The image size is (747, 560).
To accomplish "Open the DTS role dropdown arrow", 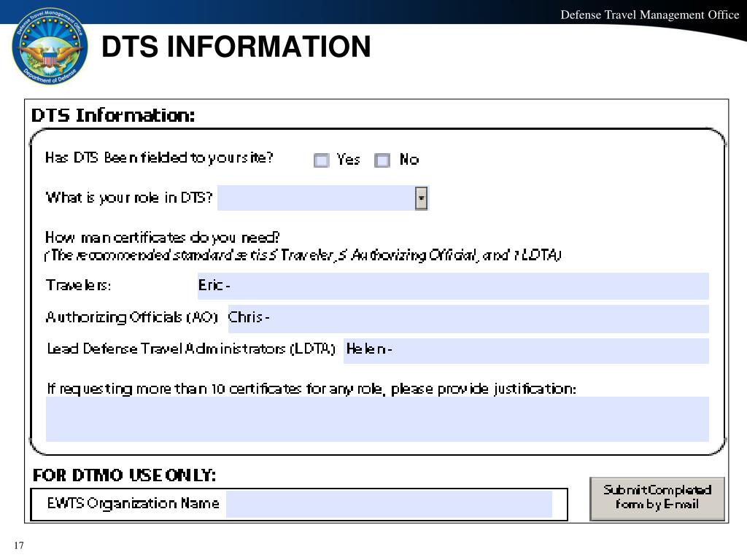I will (421, 198).
